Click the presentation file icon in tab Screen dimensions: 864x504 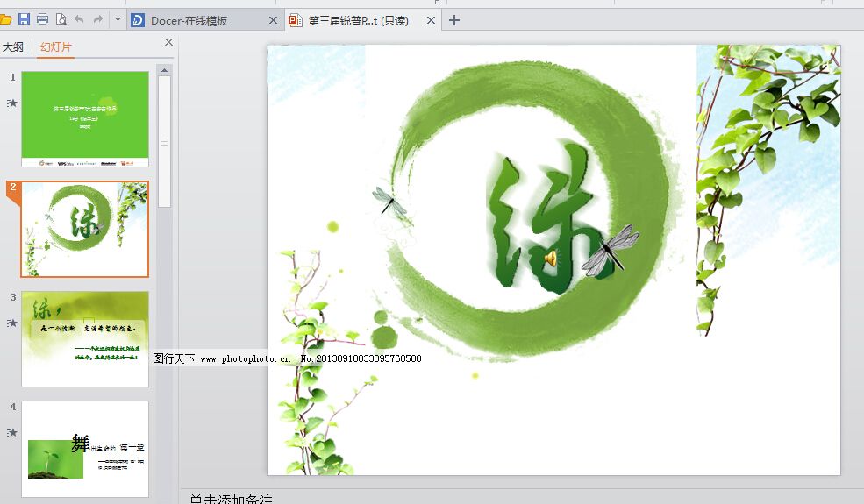pos(296,20)
